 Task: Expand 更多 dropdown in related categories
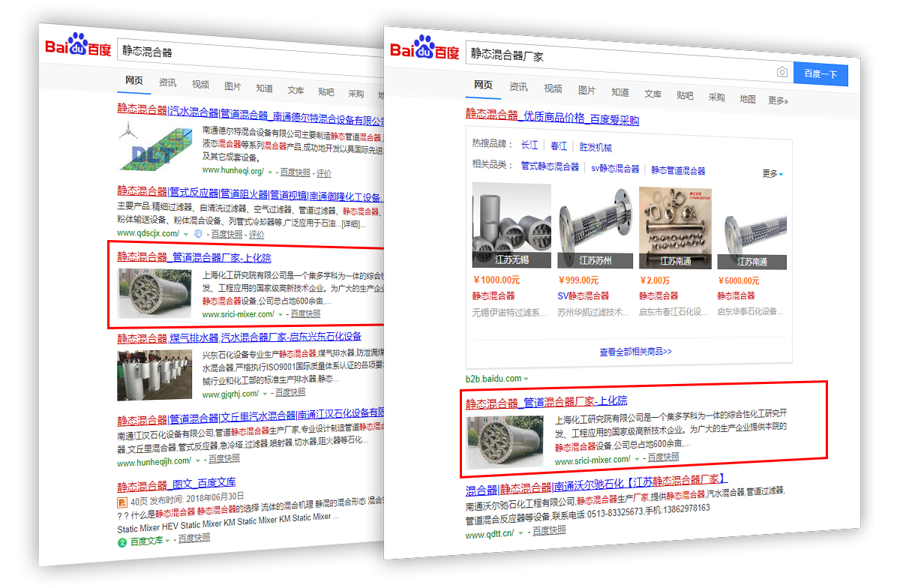pos(772,173)
